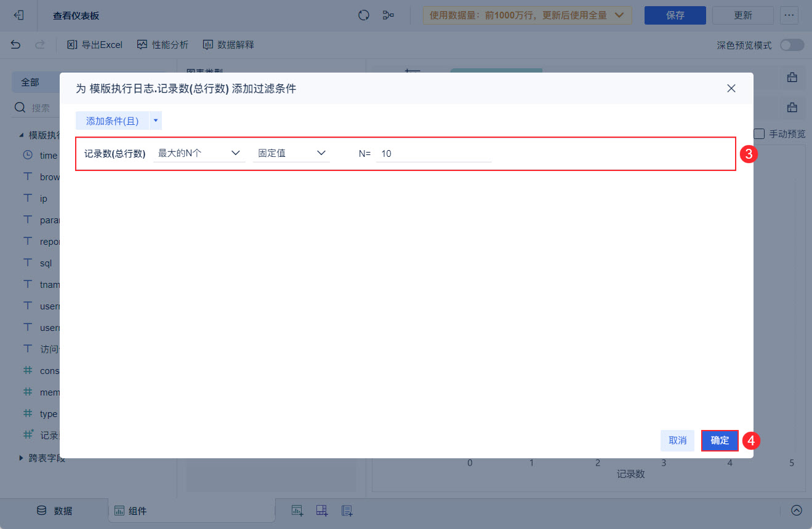Click the 保存 button in header

click(675, 15)
